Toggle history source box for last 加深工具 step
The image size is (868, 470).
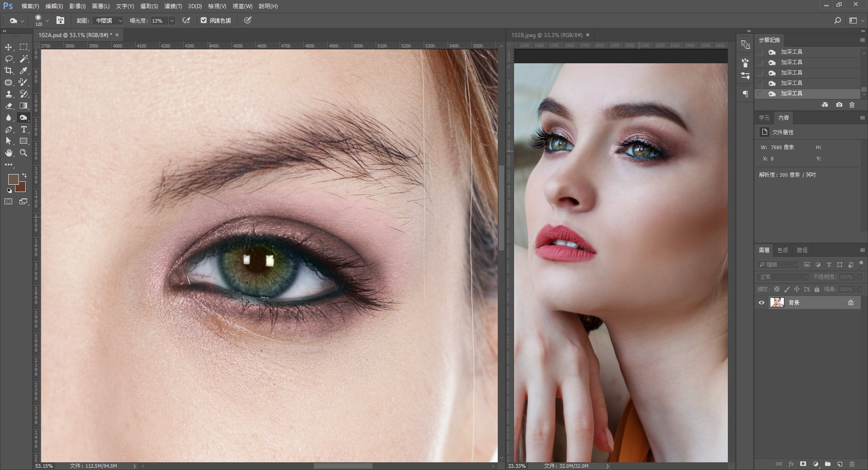coord(760,94)
